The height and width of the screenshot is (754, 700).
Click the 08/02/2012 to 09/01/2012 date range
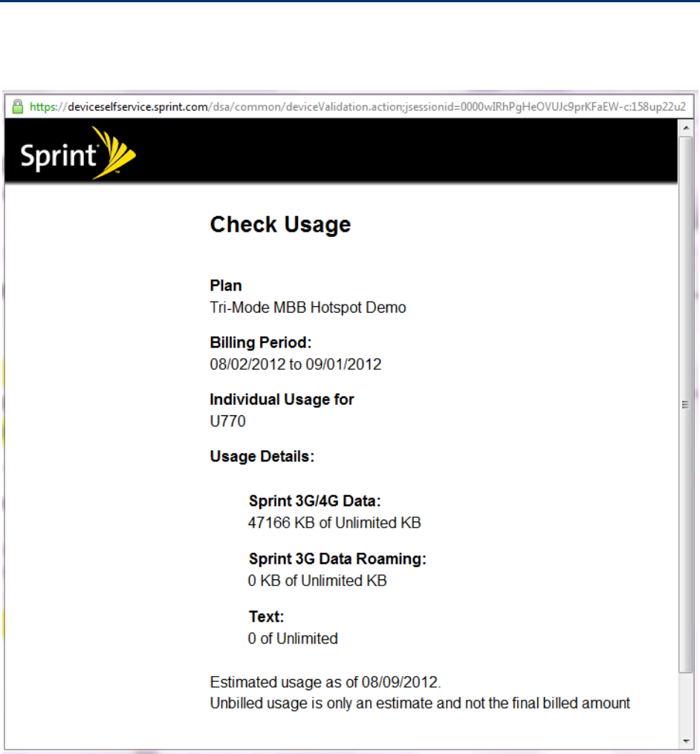(296, 364)
